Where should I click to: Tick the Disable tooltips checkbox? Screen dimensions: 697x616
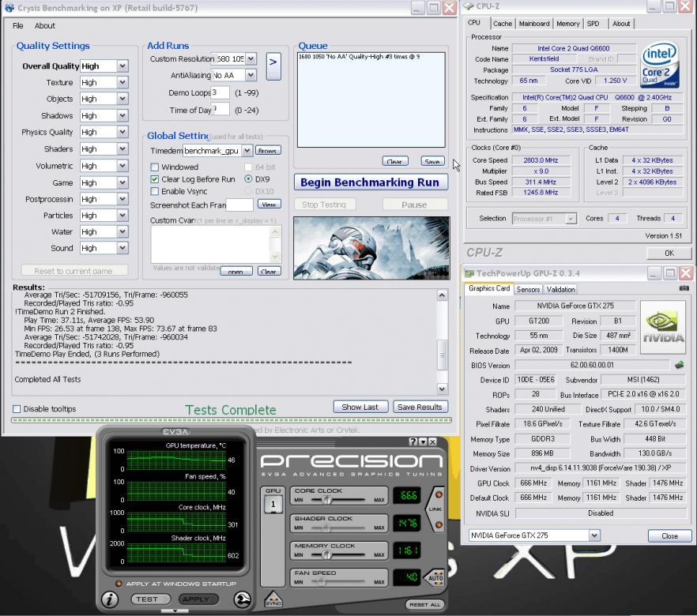pos(17,408)
